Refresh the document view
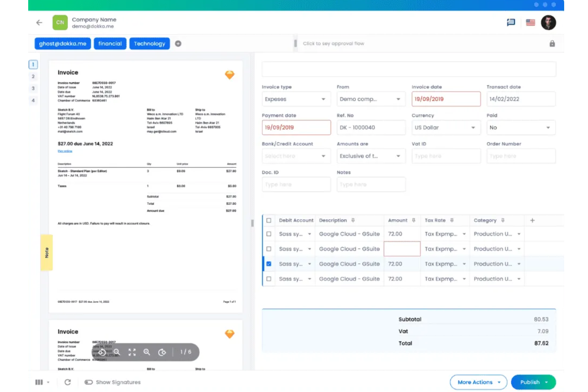The height and width of the screenshot is (392, 588). (x=68, y=382)
